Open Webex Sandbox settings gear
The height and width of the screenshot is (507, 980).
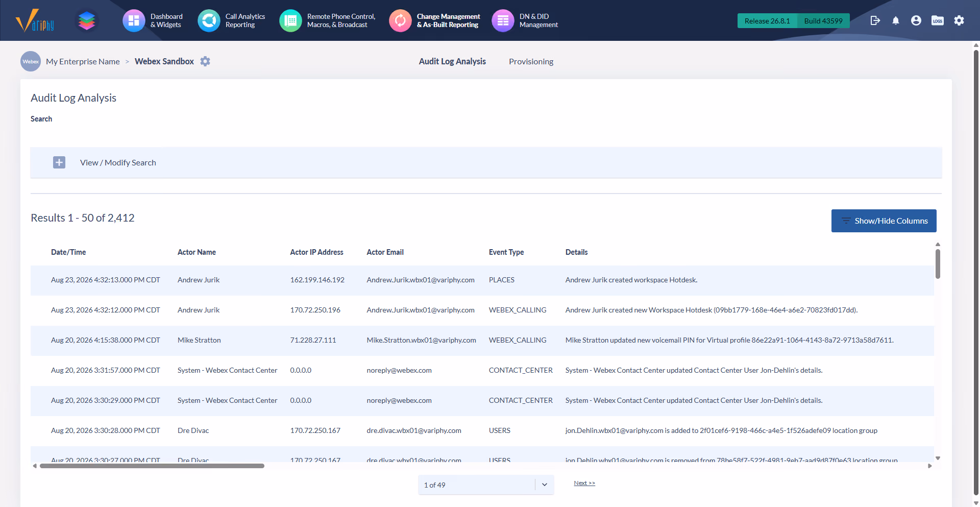click(205, 61)
